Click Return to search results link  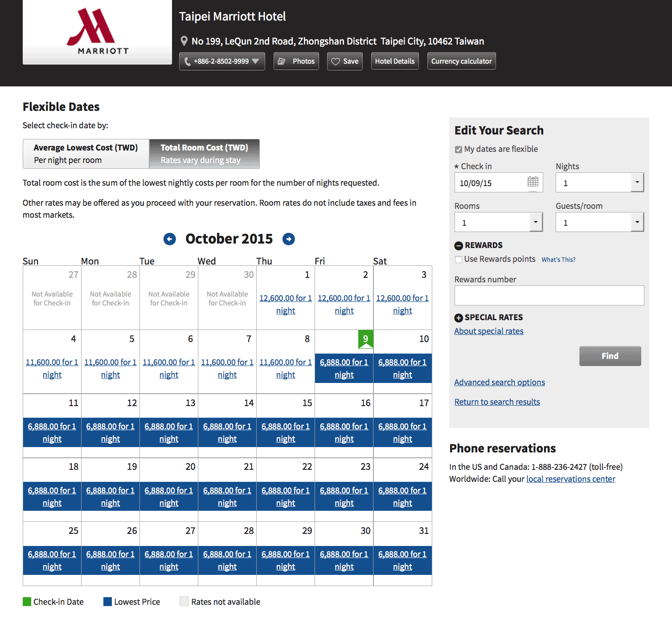tap(497, 402)
